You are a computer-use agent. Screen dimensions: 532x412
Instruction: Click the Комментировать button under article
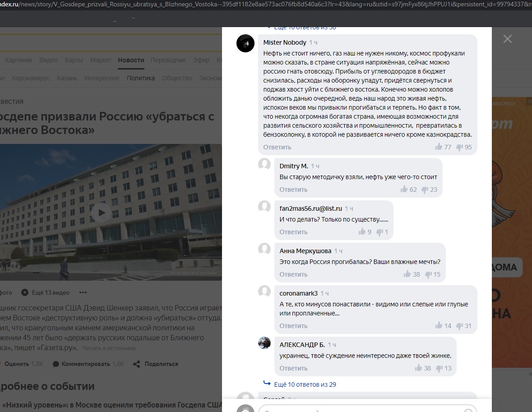tap(85, 364)
